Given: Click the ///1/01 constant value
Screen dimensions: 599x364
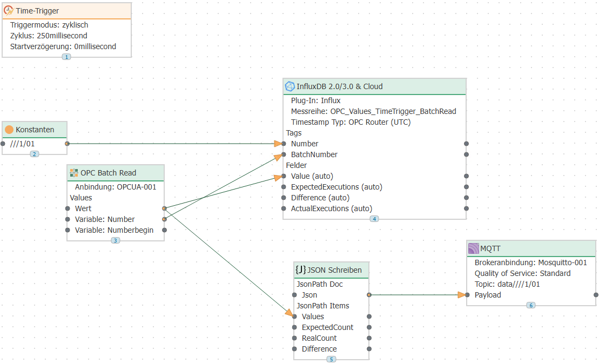Looking at the screenshot, I should 22,144.
